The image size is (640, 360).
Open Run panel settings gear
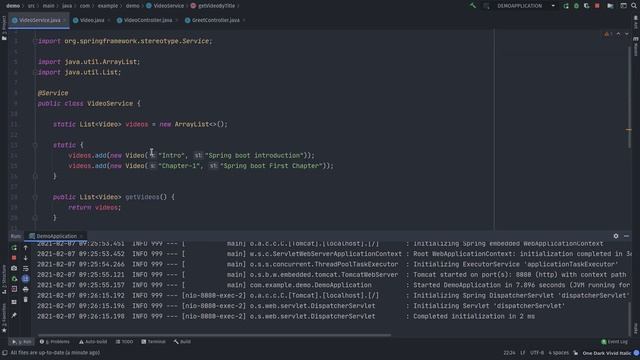coord(616,236)
